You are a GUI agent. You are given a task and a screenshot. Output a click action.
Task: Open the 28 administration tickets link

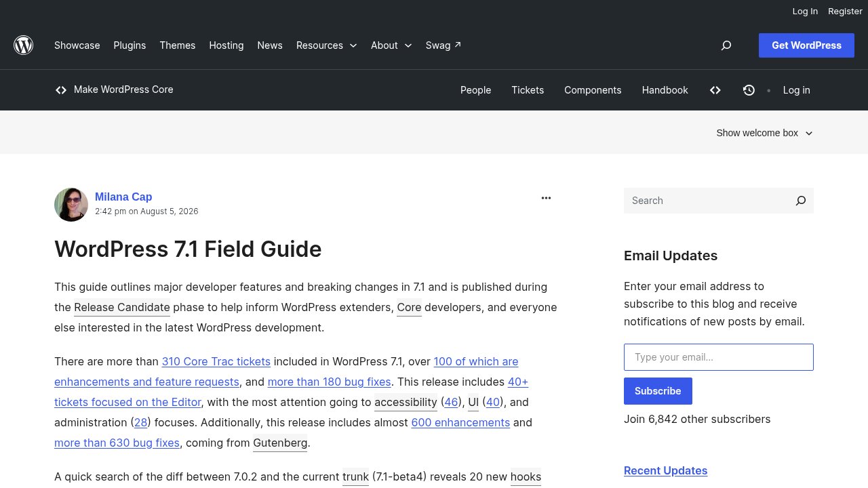(140, 422)
